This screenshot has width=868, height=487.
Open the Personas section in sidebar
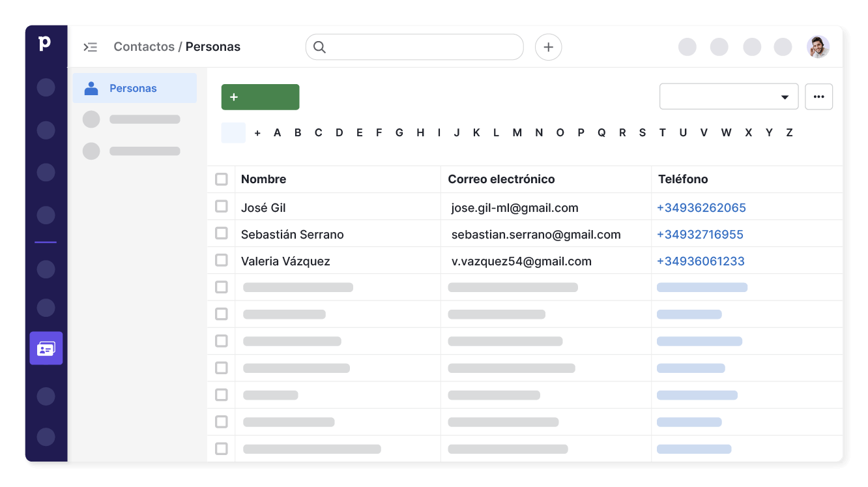coord(133,88)
